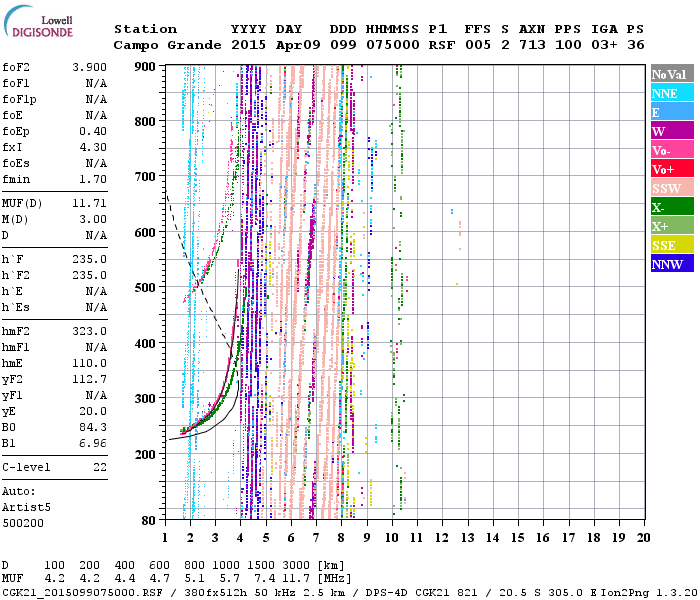Click the yF2 value 112.7
This screenshot has width=700, height=600.
pyautogui.click(x=89, y=379)
